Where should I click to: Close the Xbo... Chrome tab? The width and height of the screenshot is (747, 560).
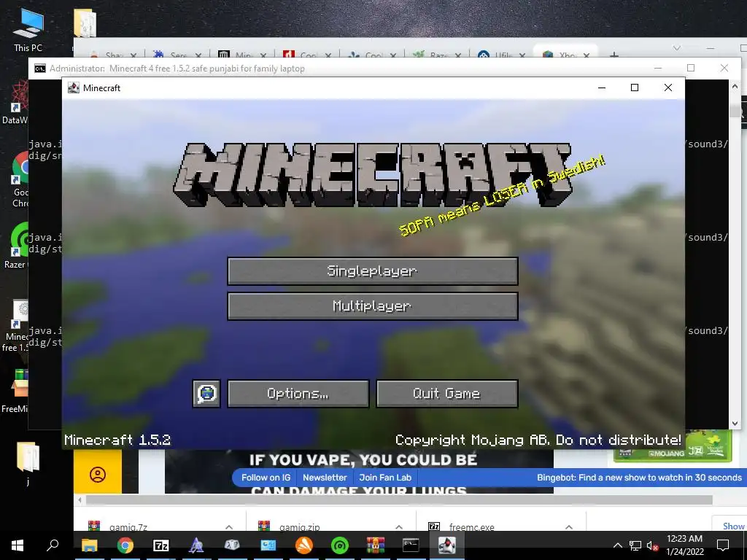[x=587, y=55]
